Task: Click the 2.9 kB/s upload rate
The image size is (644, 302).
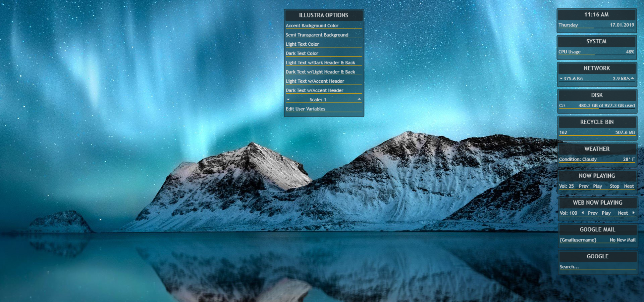Action: (x=621, y=79)
